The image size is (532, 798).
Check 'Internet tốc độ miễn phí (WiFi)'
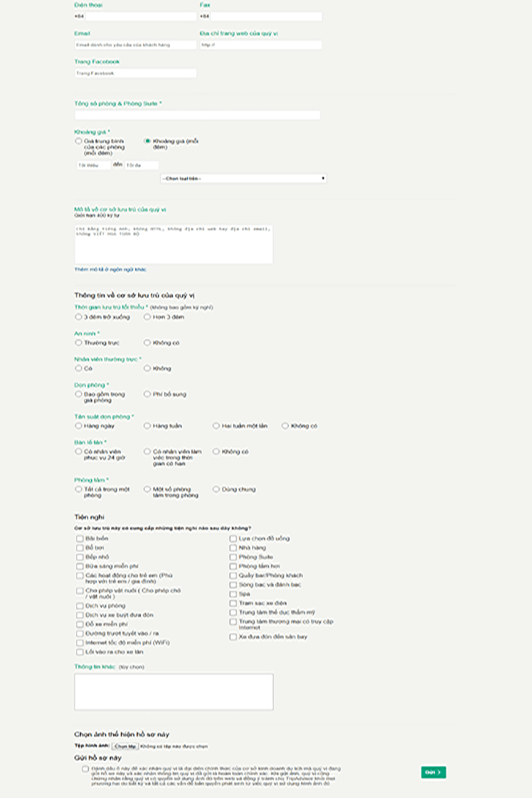click(80, 643)
